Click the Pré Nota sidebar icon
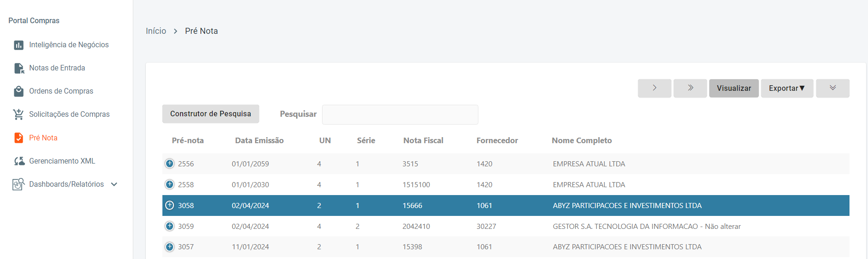The image size is (868, 259). tap(19, 138)
